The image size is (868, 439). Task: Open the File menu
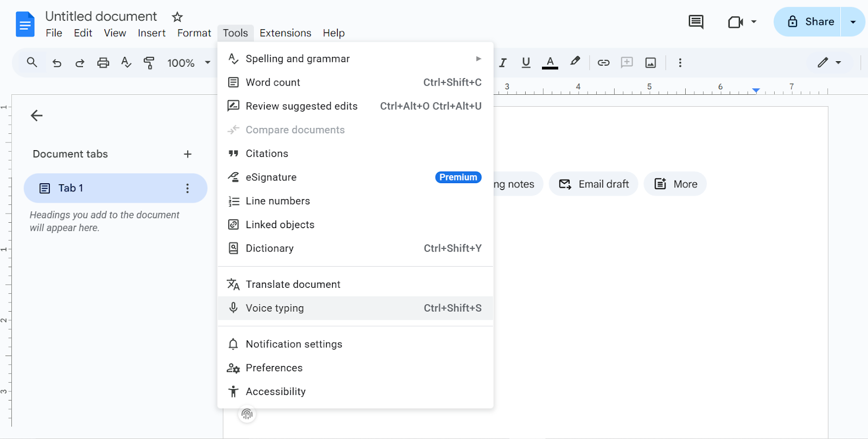click(54, 33)
